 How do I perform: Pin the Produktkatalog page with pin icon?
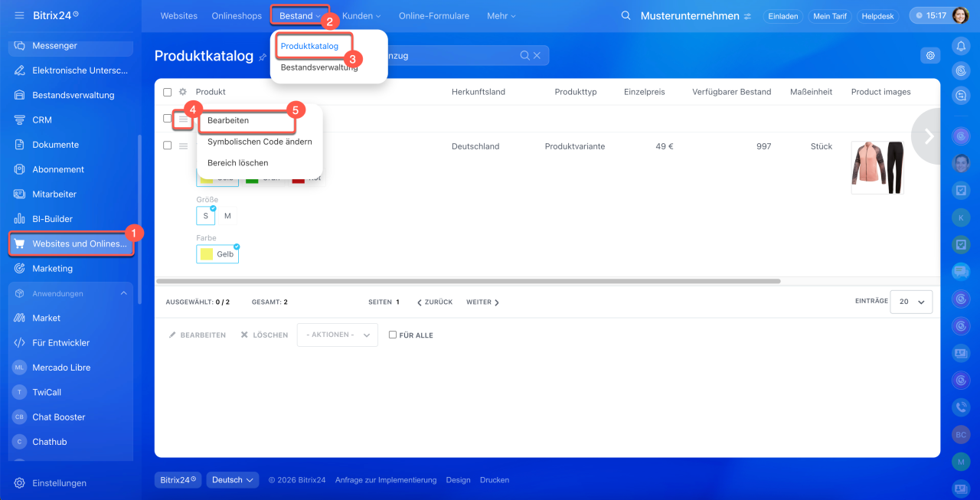[263, 57]
